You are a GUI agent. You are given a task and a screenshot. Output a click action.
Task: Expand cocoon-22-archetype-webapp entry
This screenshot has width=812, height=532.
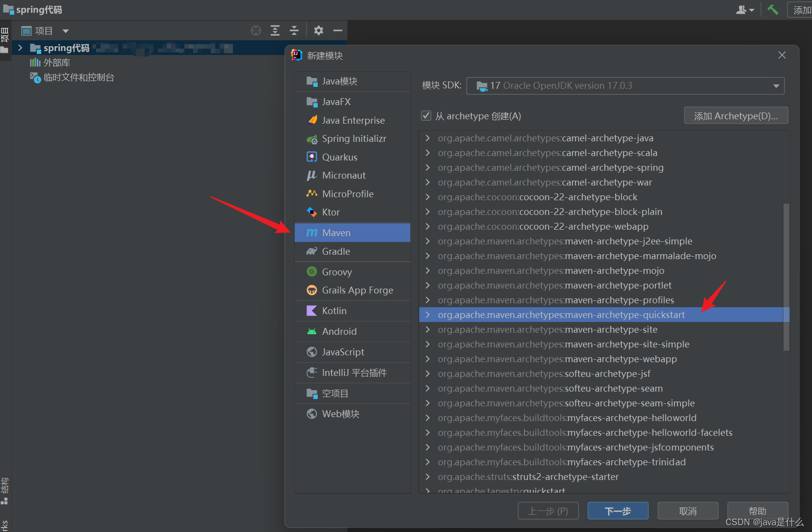(428, 226)
